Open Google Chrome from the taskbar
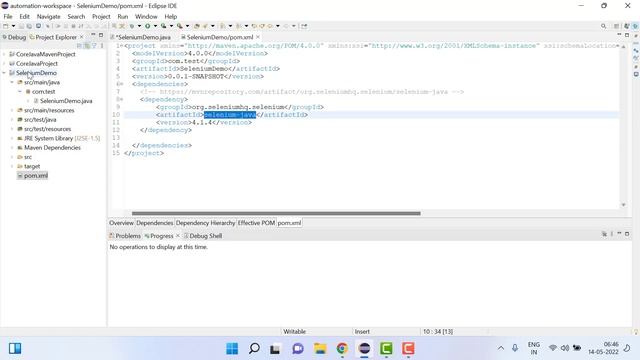This screenshot has width=640, height=360. 342,349
